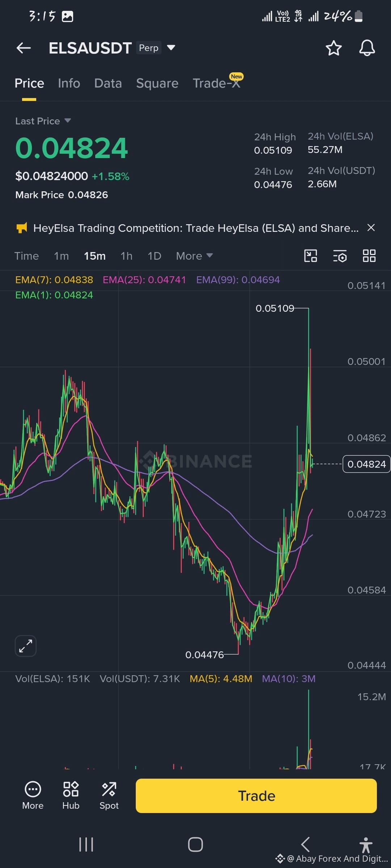Open chart indicator settings icon
Viewport: 391px width, 868px height.
(x=340, y=256)
